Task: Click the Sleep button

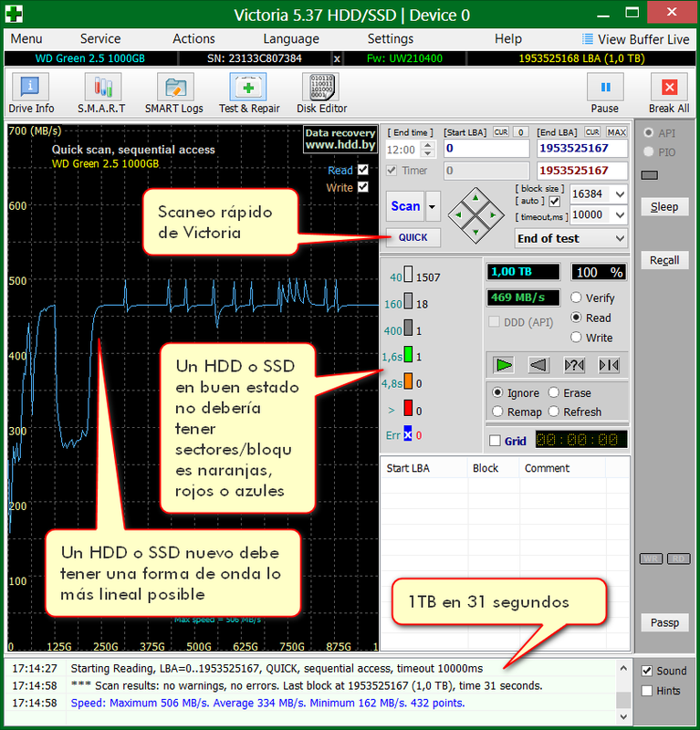Action: pyautogui.click(x=664, y=207)
